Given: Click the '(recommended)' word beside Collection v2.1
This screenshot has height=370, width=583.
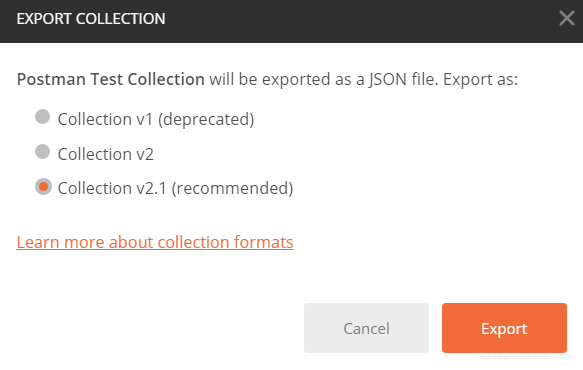Looking at the screenshot, I should 232,188.
